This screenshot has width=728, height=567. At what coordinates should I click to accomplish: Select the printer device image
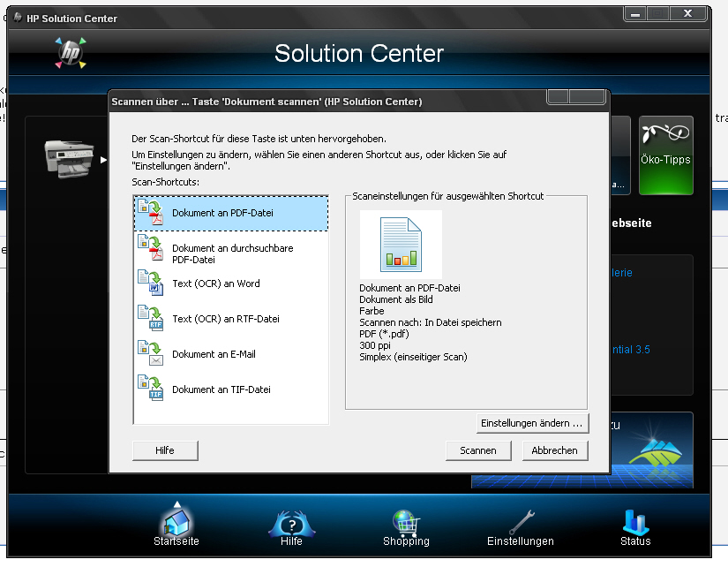69,159
